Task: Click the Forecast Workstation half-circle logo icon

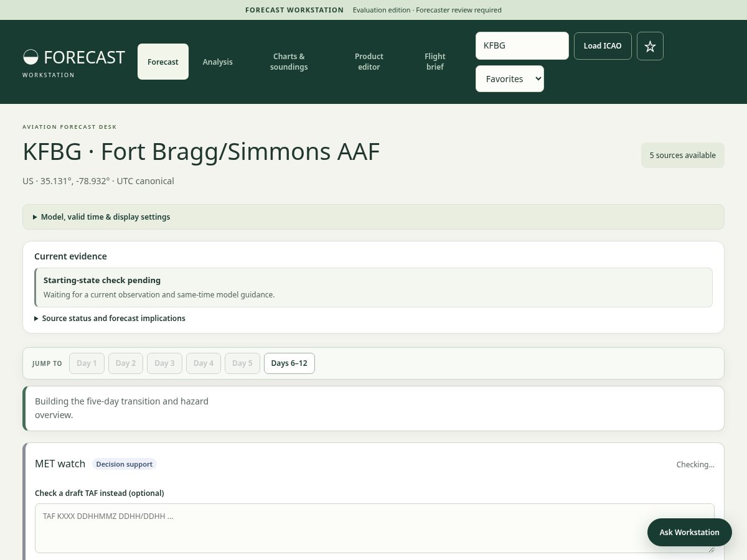Action: click(x=31, y=57)
